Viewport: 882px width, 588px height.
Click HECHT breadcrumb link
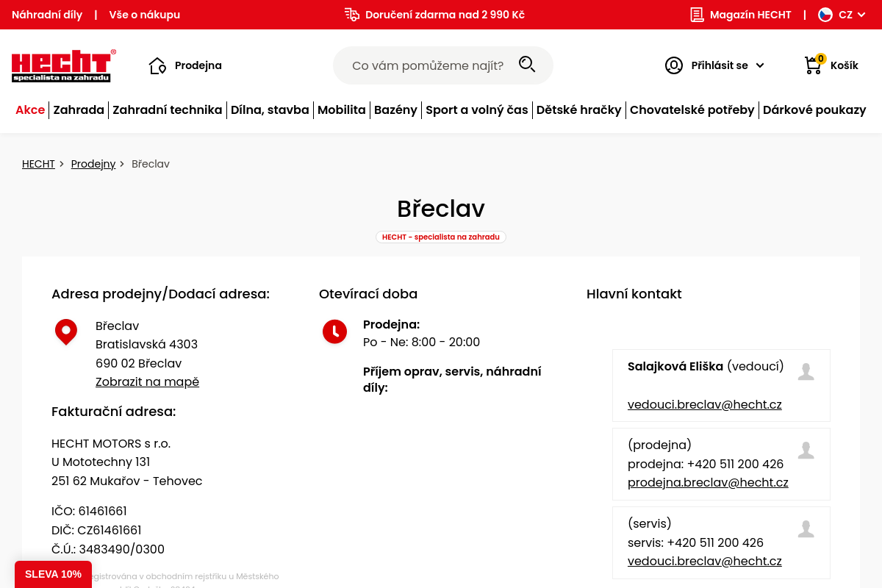[x=38, y=164]
